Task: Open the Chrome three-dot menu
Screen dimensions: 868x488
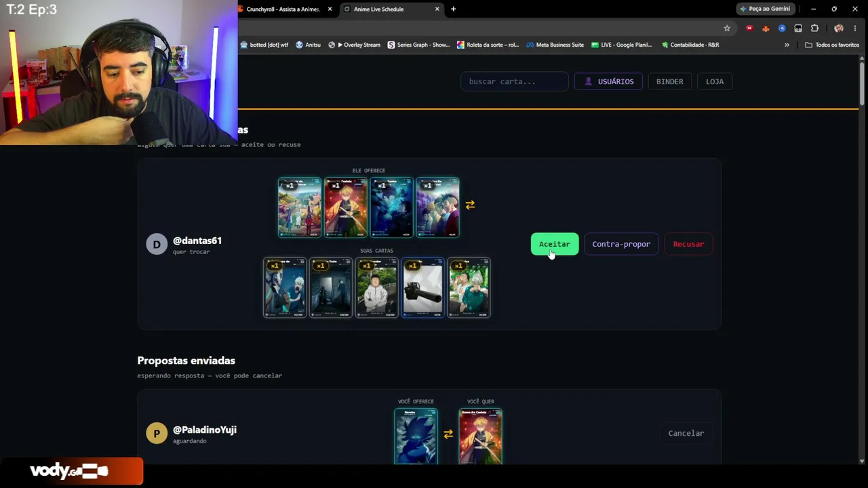Action: [855, 28]
